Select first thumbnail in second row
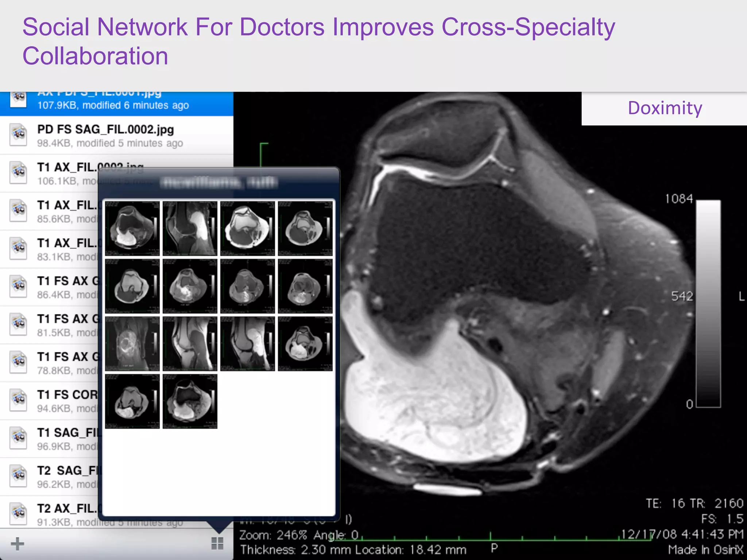The height and width of the screenshot is (560, 747). tap(132, 286)
